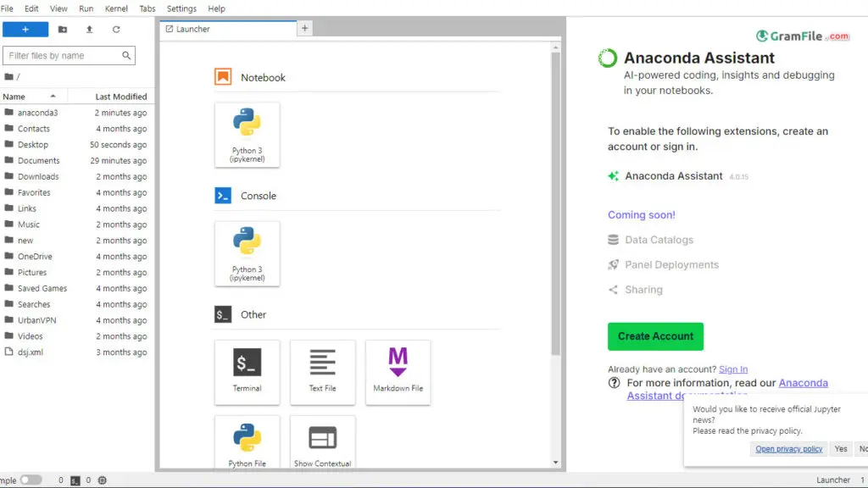868x488 pixels.
Task: Click Open privacy policy link
Action: point(789,449)
